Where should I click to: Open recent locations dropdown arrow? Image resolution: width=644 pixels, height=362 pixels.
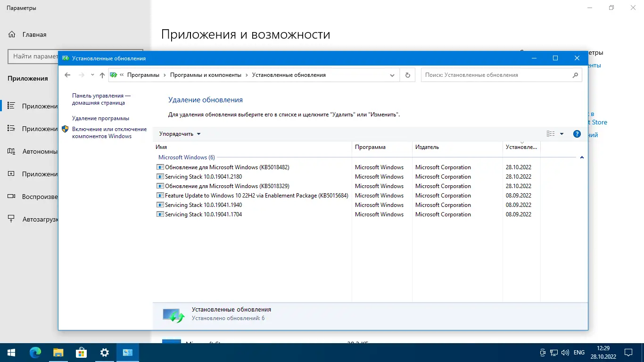point(92,75)
